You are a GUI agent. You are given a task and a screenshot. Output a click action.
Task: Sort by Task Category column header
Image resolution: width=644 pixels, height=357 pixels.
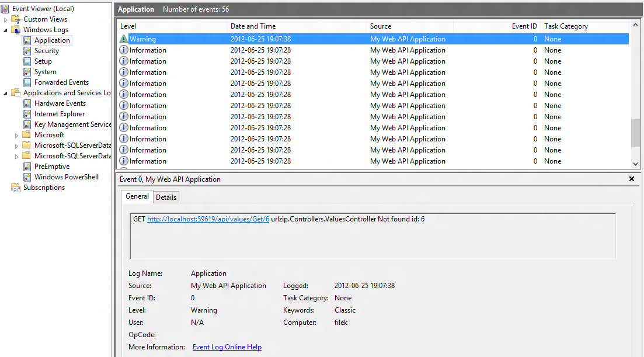pos(584,26)
